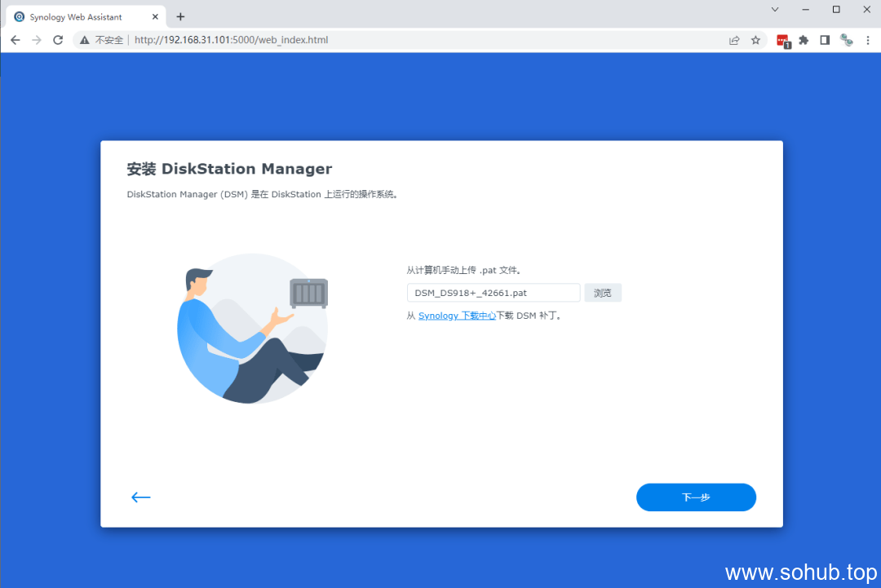Click the DSM_DS918+_42661.pat file field
Viewport: 881px width, 588px height.
pos(493,292)
